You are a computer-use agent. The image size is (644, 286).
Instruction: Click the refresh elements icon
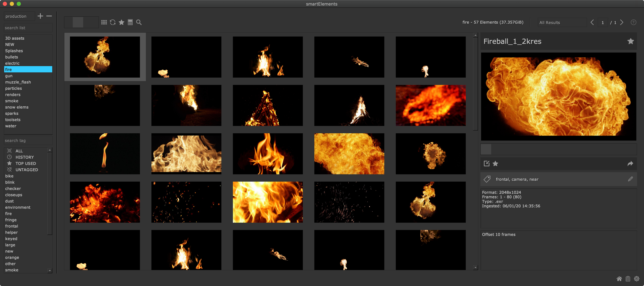coord(113,22)
